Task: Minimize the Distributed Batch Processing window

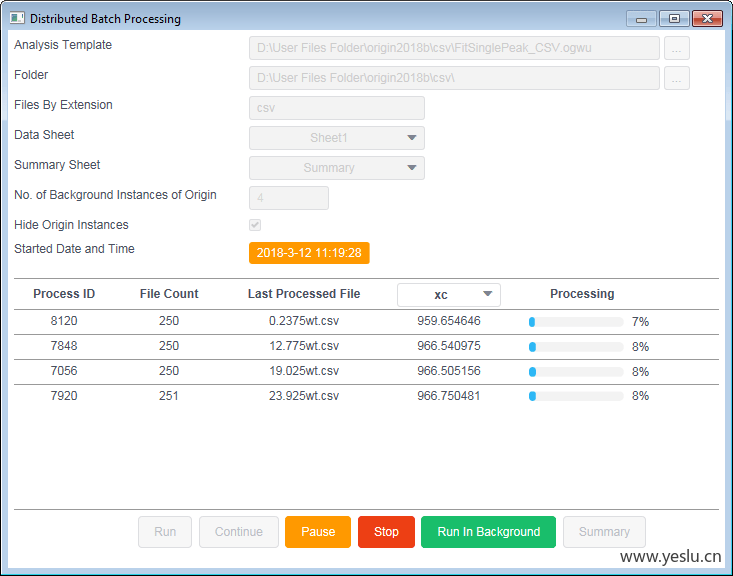Action: (x=641, y=19)
